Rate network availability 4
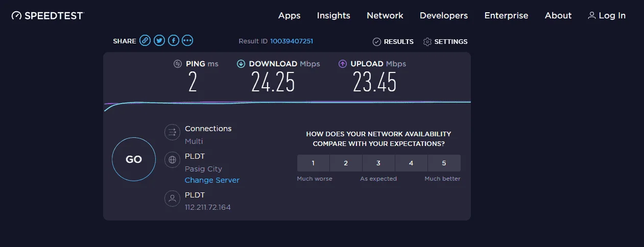This screenshot has height=247, width=644. (411, 163)
